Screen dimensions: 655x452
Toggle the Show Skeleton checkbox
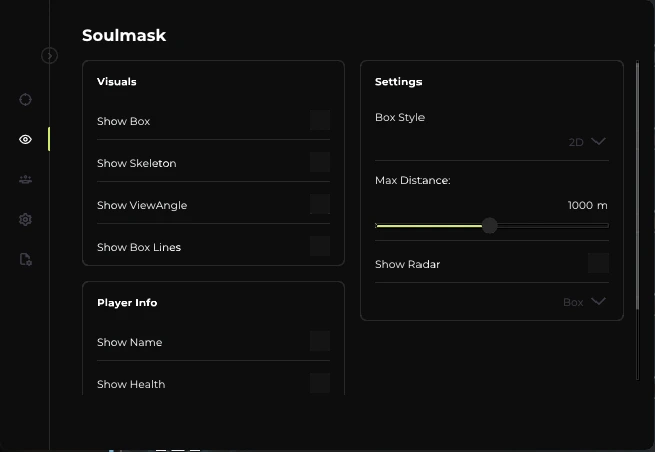coord(320,162)
